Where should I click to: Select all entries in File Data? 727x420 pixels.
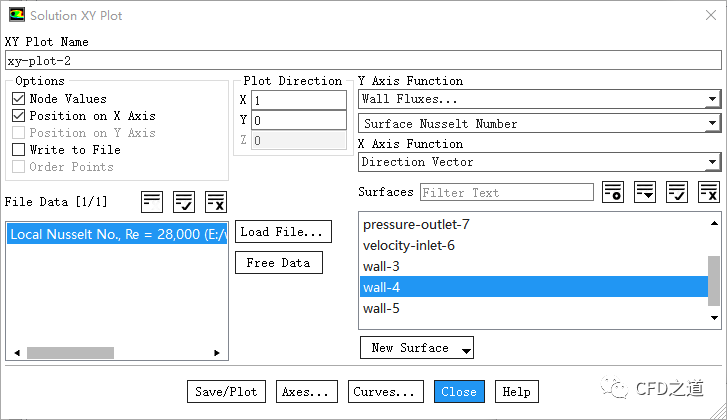pyautogui.click(x=184, y=201)
